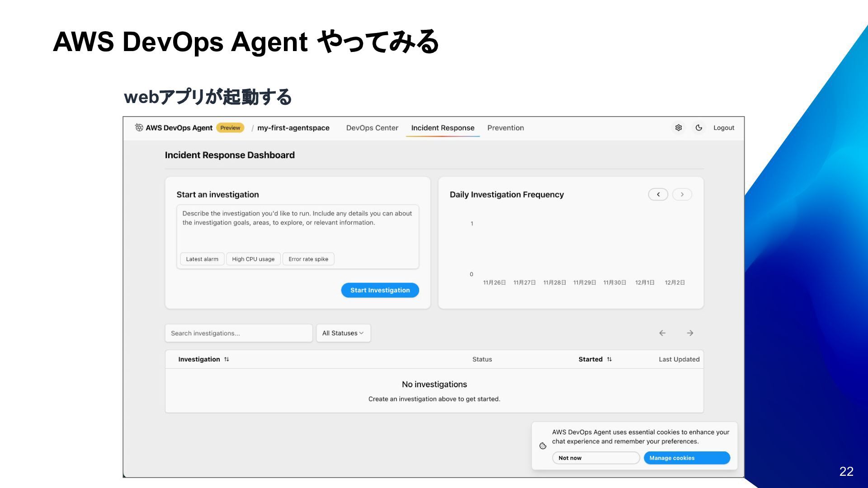The width and height of the screenshot is (868, 488).
Task: Open the my-first-agentspace breadcrumb selector
Action: 293,128
